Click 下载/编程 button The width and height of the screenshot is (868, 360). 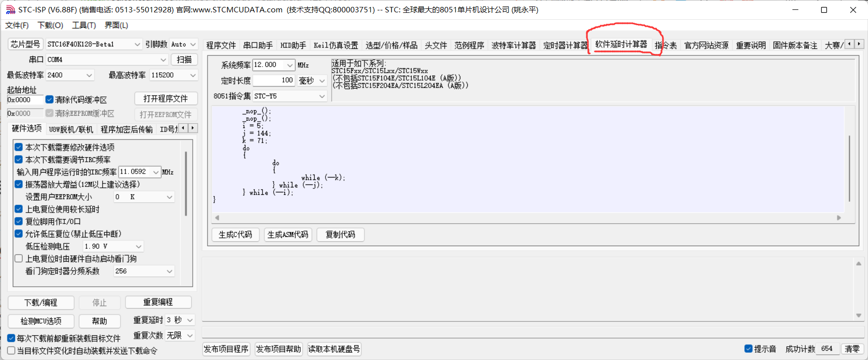click(41, 302)
